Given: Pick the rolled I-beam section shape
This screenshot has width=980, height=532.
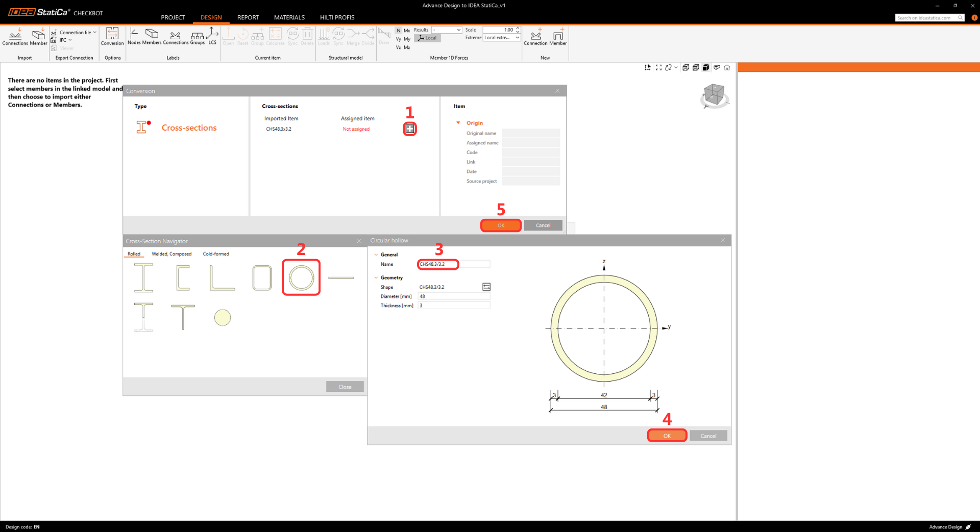Looking at the screenshot, I should pyautogui.click(x=143, y=278).
